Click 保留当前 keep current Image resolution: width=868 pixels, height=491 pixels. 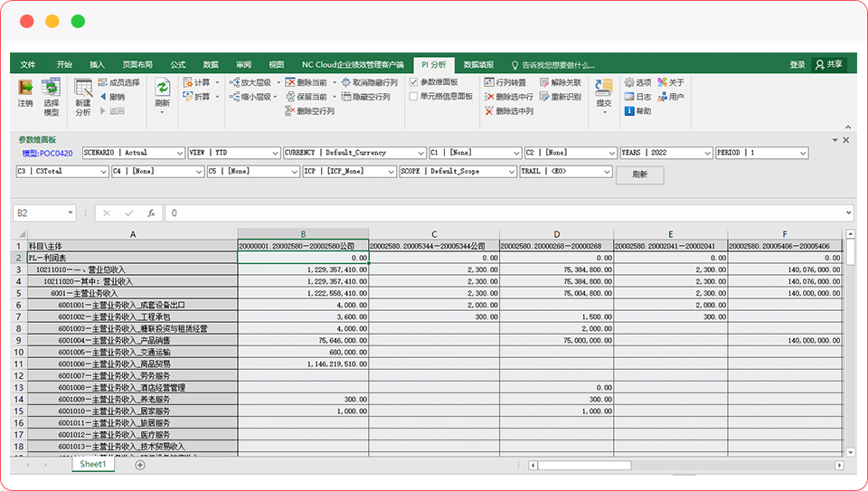click(x=307, y=97)
